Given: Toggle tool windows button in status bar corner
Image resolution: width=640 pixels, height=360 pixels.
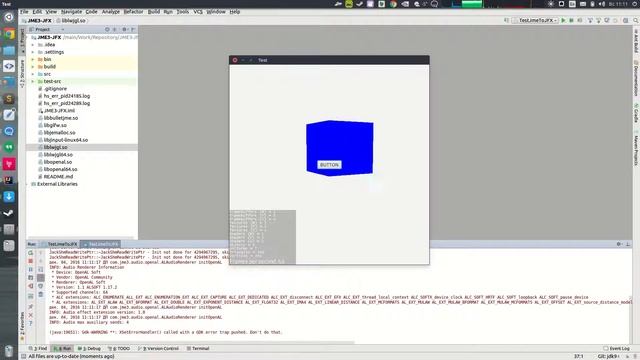Looking at the screenshot, I should pos(24,356).
